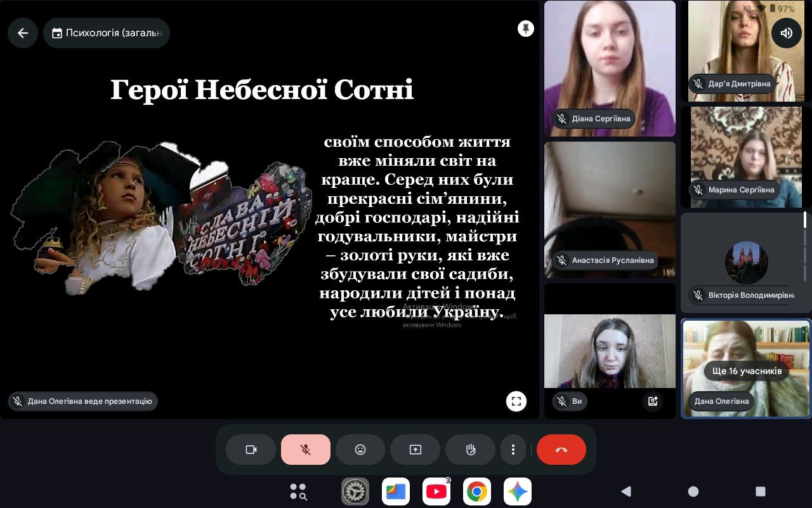Viewport: 812px width, 508px height.
Task: Click the Дана Олегівна name label
Action: [x=721, y=401]
